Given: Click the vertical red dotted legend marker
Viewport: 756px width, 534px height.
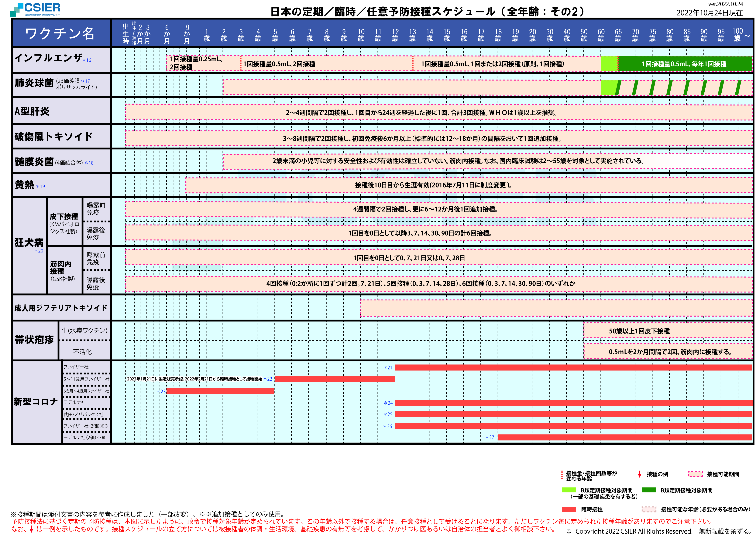Looking at the screenshot, I should (562, 475).
